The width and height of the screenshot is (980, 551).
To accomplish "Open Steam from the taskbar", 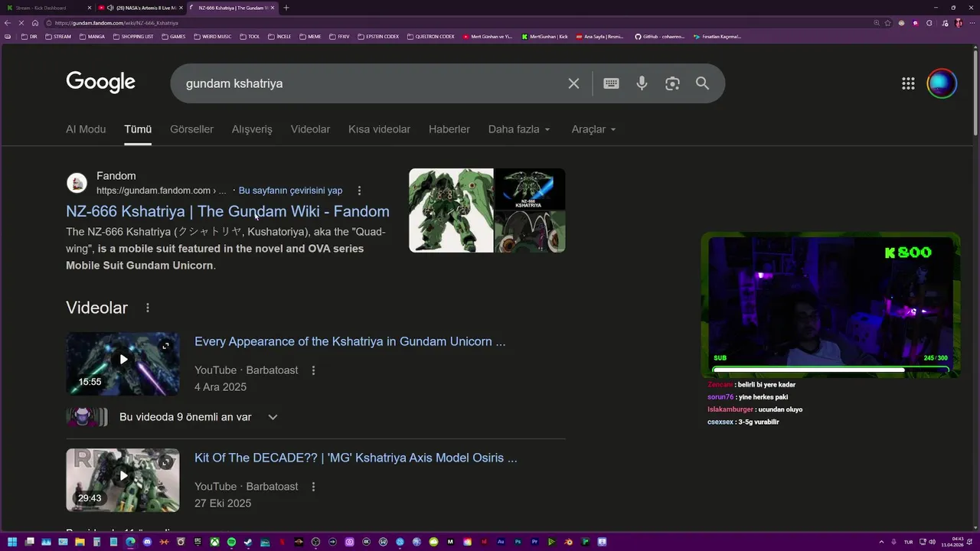I will [248, 542].
